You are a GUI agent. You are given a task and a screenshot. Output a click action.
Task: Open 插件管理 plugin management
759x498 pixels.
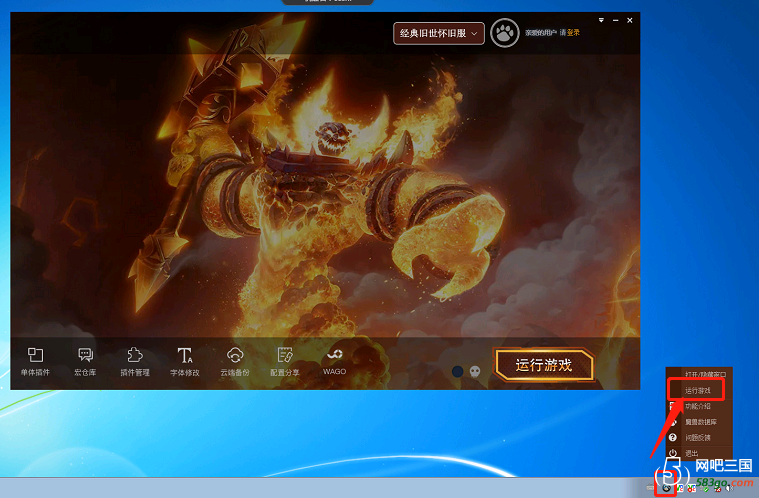click(135, 362)
